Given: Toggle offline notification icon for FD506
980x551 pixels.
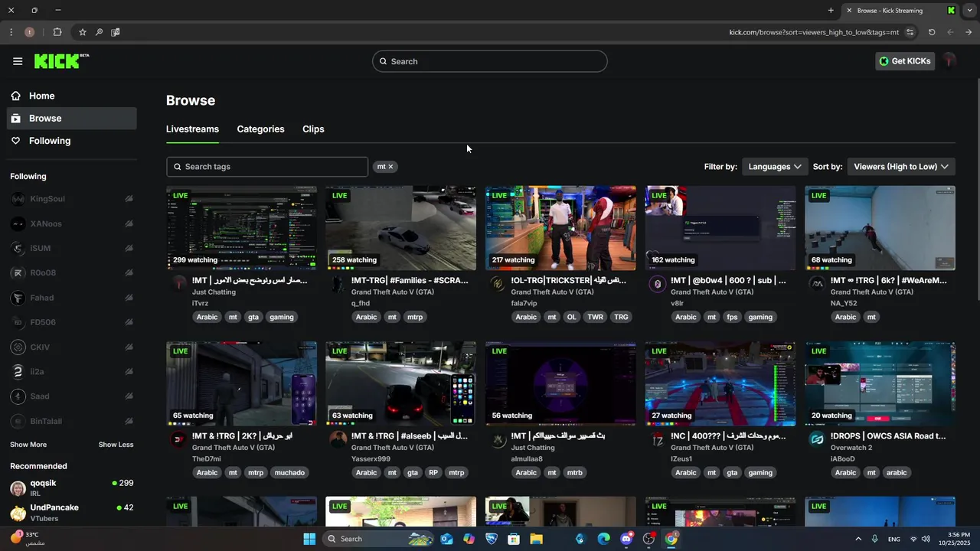Looking at the screenshot, I should tap(129, 322).
